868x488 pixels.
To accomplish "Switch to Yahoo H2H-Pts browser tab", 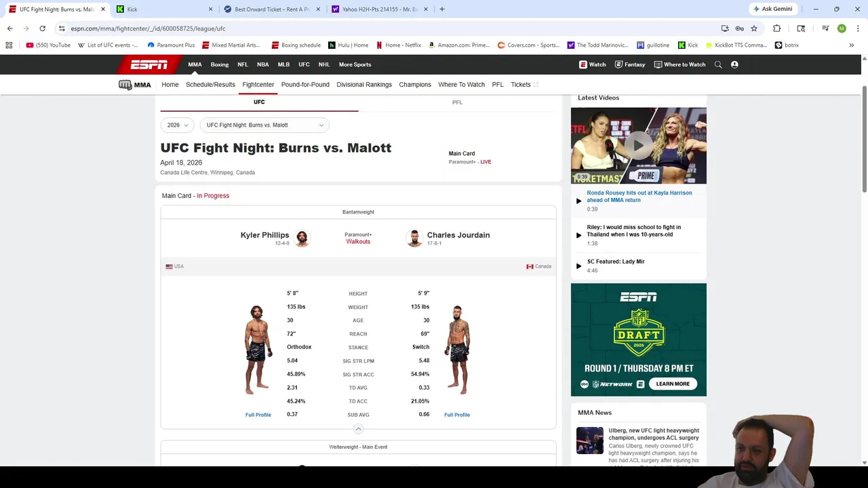I will 380,9.
